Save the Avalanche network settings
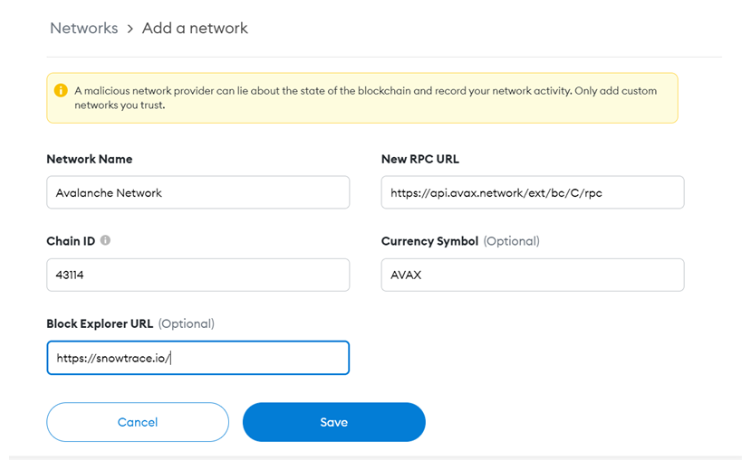The height and width of the screenshot is (467, 752). click(334, 422)
